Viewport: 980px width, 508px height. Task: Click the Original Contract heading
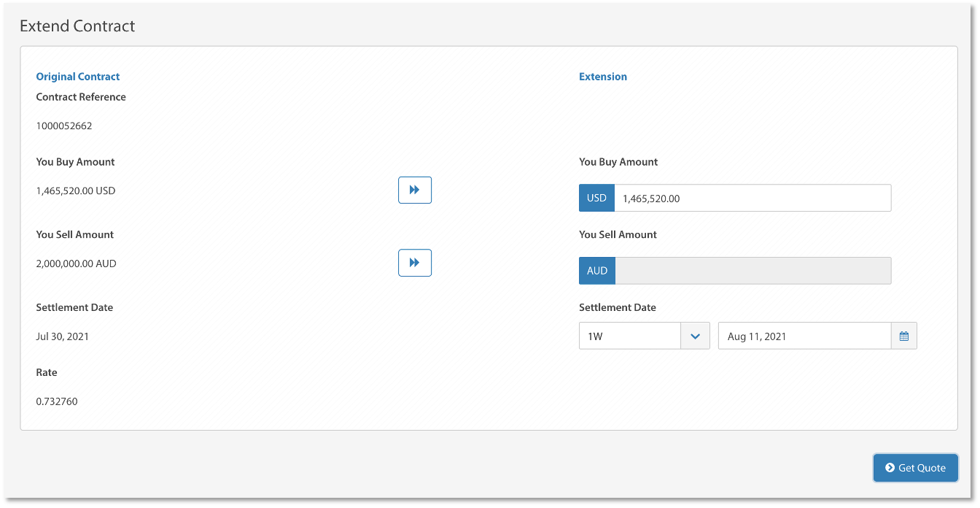(78, 77)
